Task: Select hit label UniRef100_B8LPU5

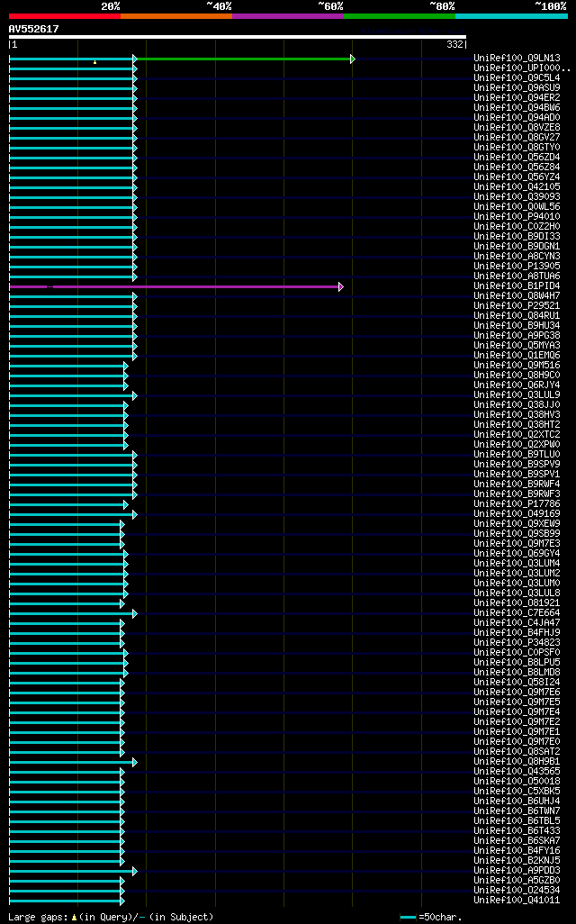Action: click(x=517, y=662)
